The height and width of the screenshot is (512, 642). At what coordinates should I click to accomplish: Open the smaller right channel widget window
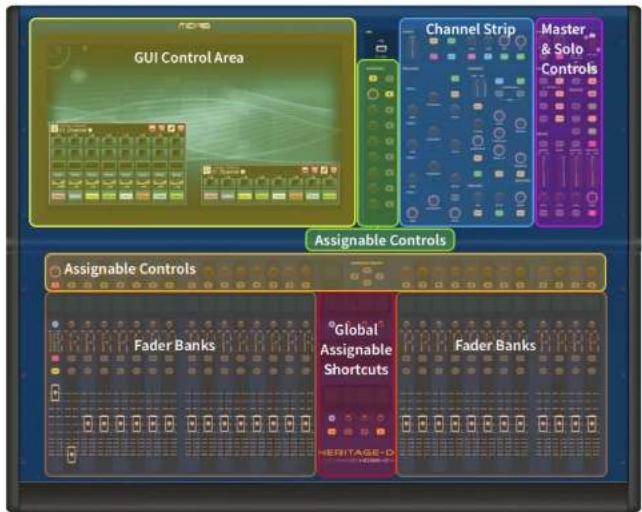tap(270, 184)
